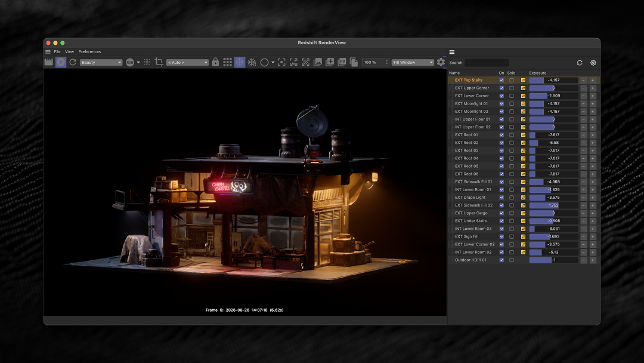Toggle the highlighted snowflake freeze icon
Screen dimensions: 644x363
pyautogui.click(x=240, y=62)
